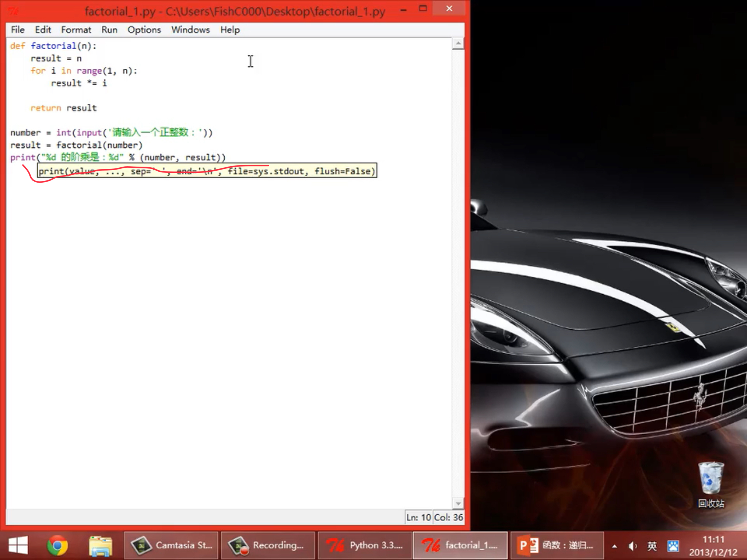Screen dimensions: 747x560
Task: Close the factorial_1.py editor window
Action: tap(449, 8)
